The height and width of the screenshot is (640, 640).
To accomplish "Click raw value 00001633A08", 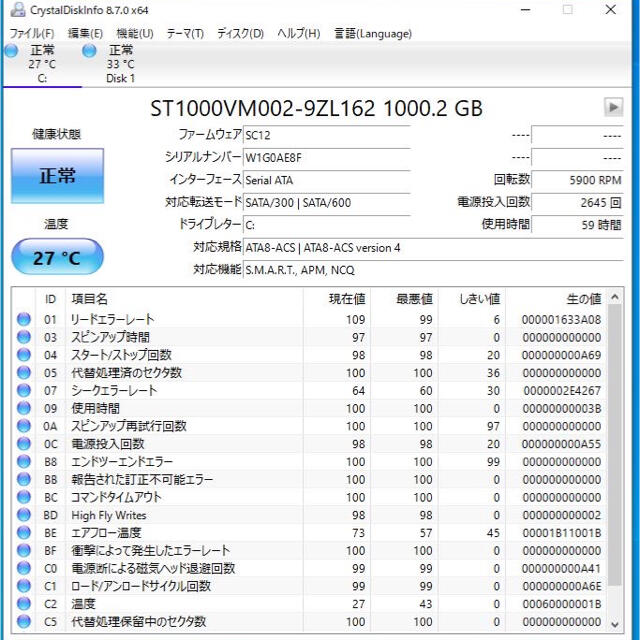I will 561,320.
